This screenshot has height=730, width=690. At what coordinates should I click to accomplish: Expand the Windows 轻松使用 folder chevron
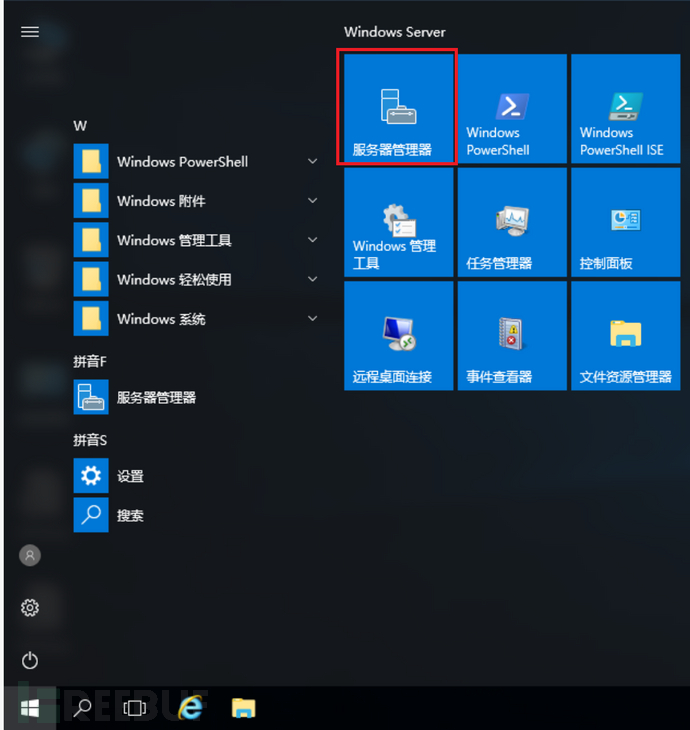(313, 279)
